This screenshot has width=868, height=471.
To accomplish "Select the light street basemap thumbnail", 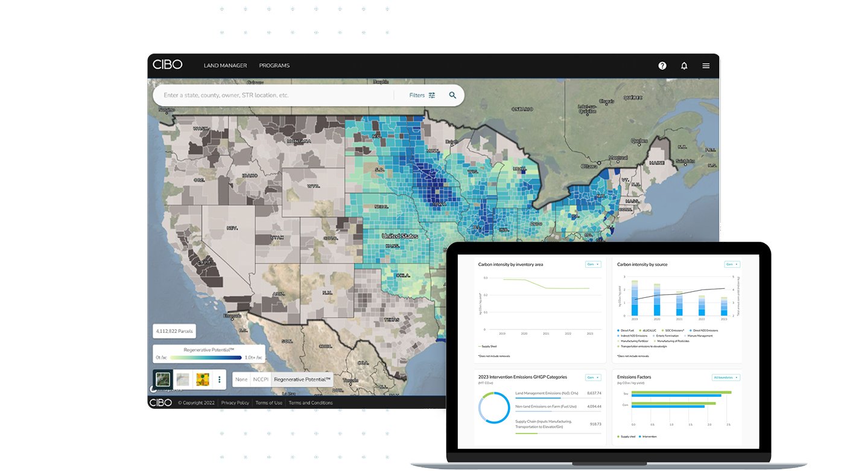I will coord(183,379).
